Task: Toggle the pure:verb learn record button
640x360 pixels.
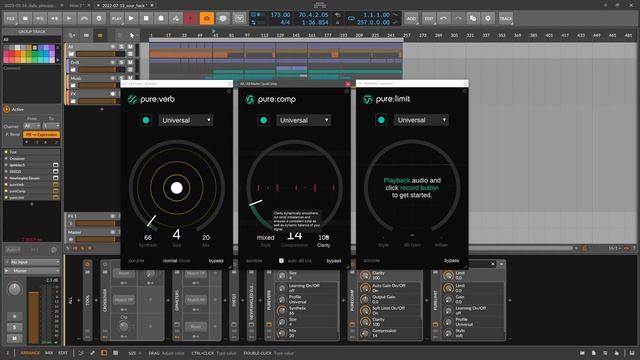Action: 146,120
